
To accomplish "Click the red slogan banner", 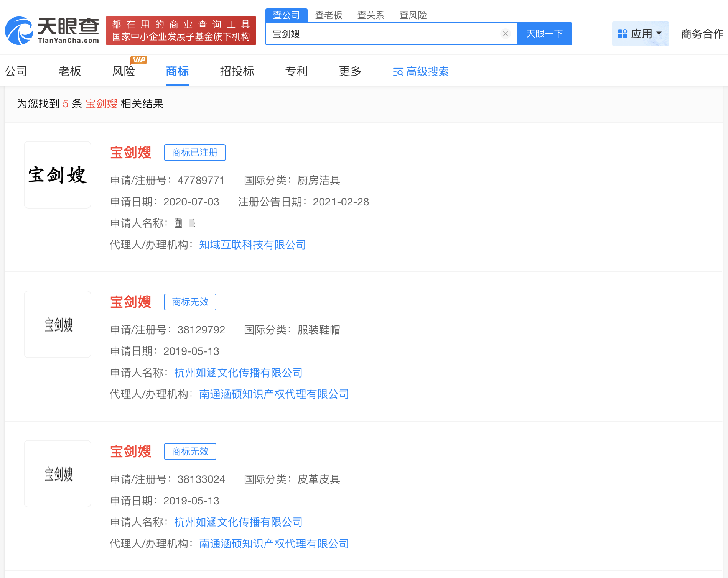I will 181,31.
